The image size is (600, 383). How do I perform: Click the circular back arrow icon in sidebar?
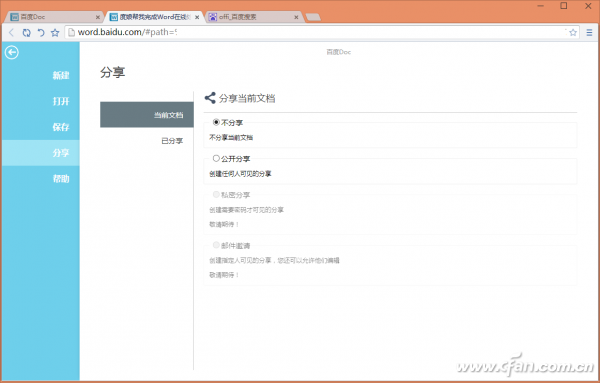pyautogui.click(x=11, y=52)
